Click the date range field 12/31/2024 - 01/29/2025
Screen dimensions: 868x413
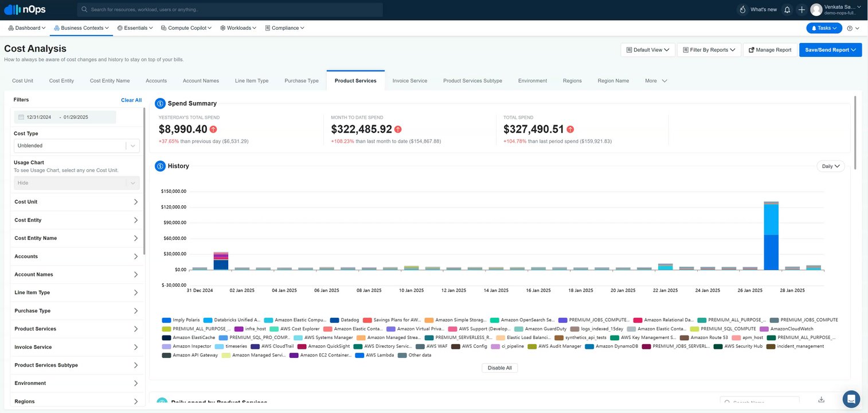(x=65, y=117)
